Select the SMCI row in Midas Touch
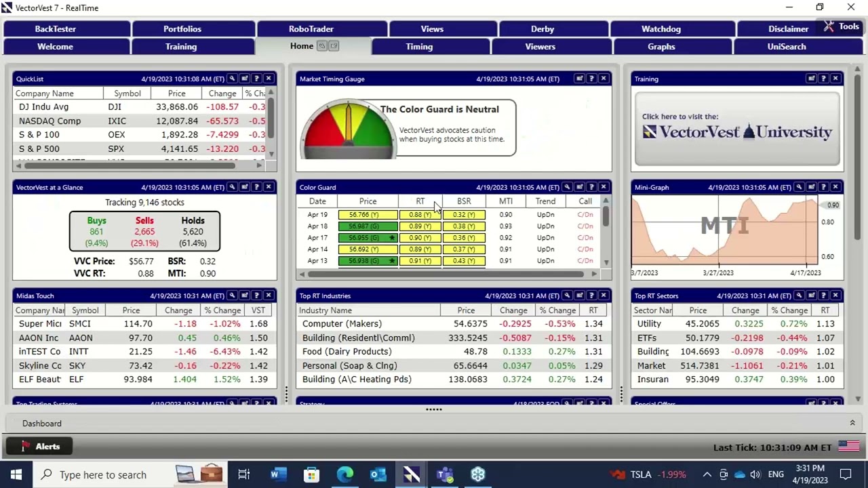868x488 pixels. click(x=144, y=324)
